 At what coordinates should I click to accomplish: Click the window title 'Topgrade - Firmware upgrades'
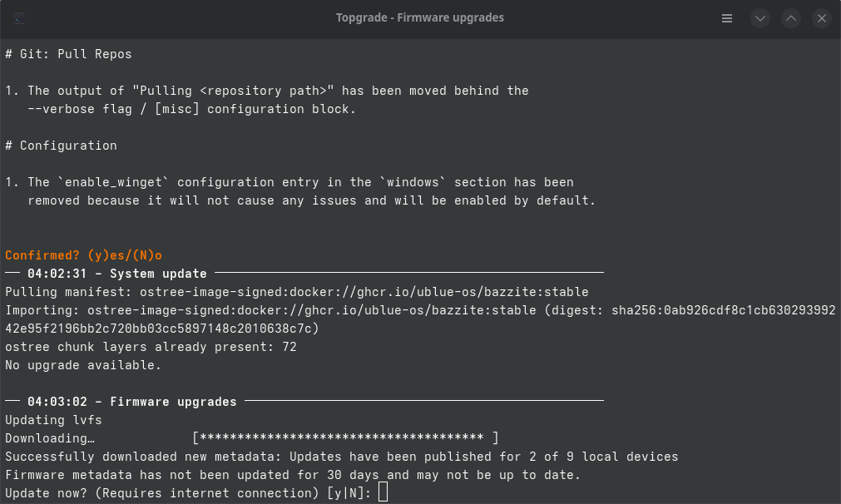coord(420,17)
